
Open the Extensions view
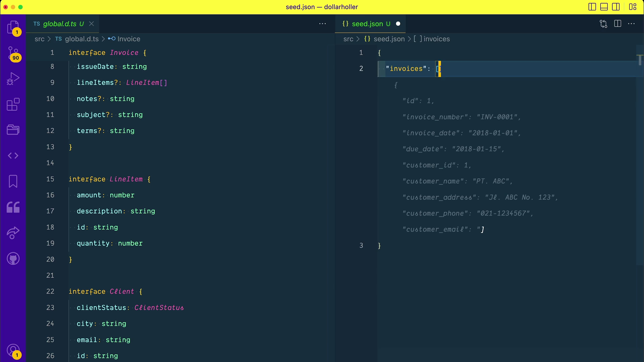pos(13,104)
